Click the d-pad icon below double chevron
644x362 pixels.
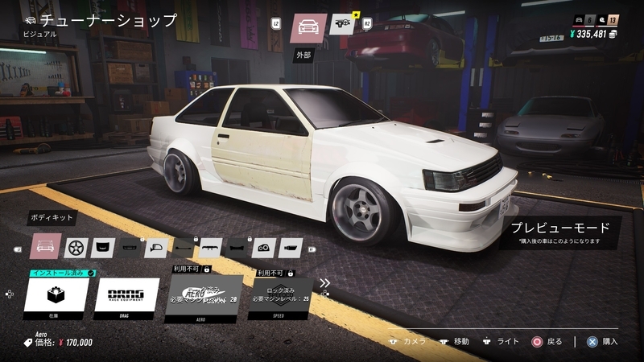(x=325, y=294)
